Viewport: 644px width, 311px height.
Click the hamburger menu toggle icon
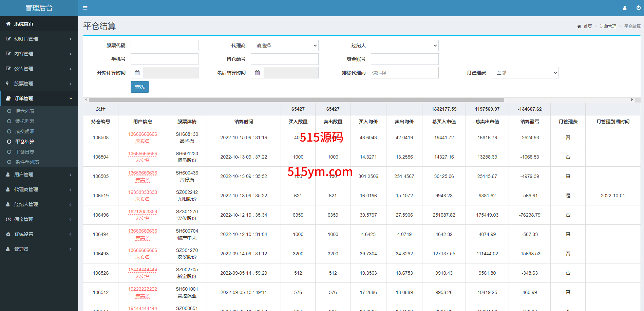click(x=85, y=8)
